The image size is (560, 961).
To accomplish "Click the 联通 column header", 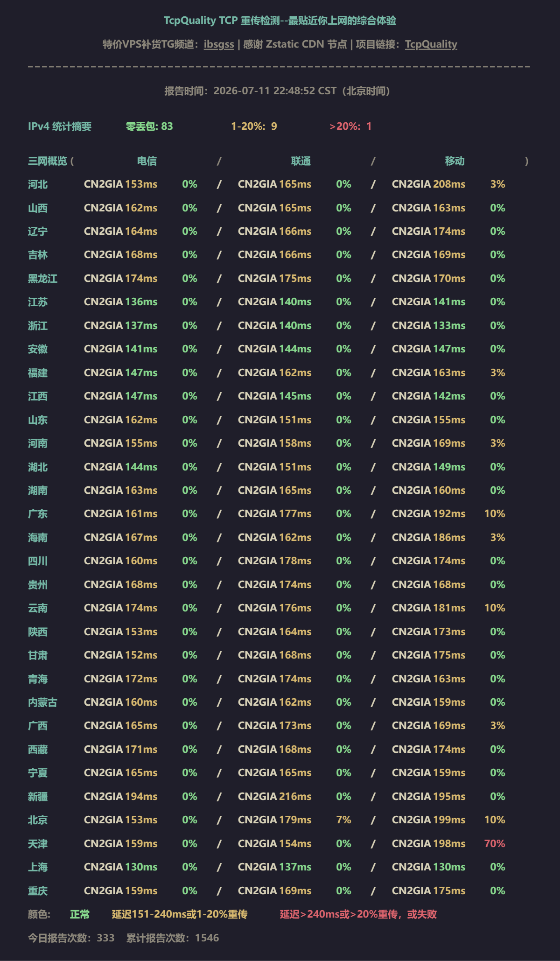I will (x=301, y=161).
